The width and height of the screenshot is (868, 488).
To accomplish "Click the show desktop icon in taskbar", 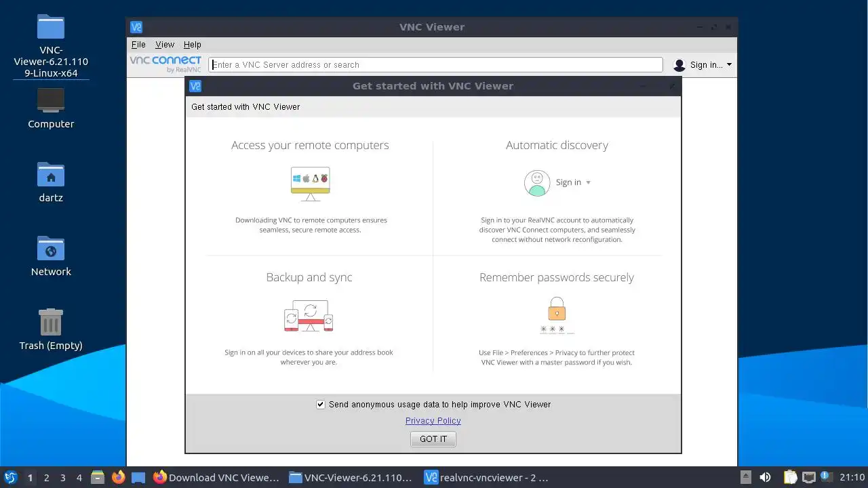I will [138, 478].
